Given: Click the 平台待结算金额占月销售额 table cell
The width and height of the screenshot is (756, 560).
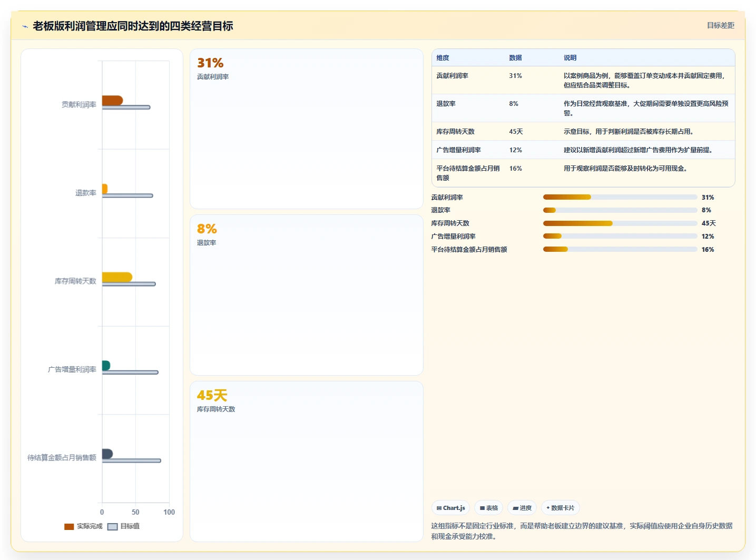Looking at the screenshot, I should click(468, 173).
